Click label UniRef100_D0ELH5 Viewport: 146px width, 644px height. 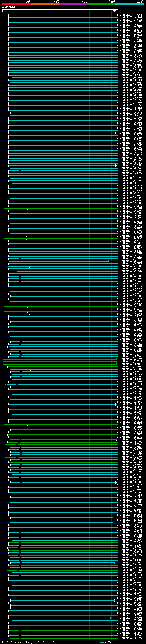[x=131, y=93]
